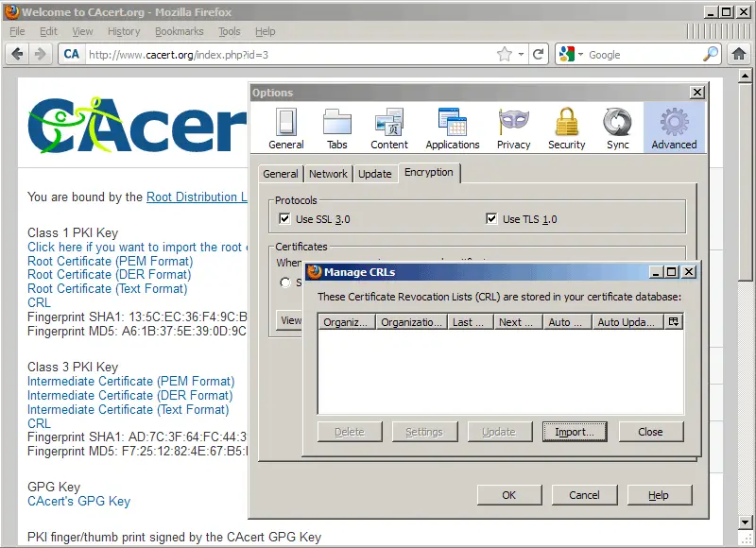Click the magnifier icon in the search box
This screenshot has height=548, width=756.
click(711, 54)
